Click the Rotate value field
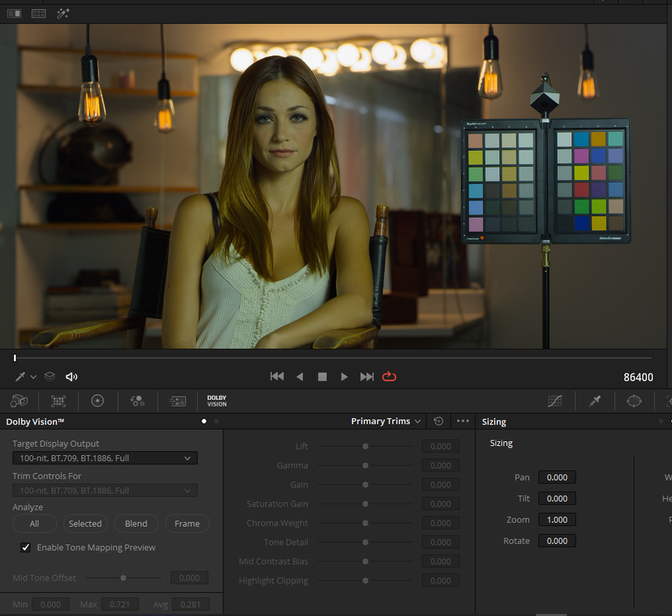Image resolution: width=672 pixels, height=616 pixels. 557,541
